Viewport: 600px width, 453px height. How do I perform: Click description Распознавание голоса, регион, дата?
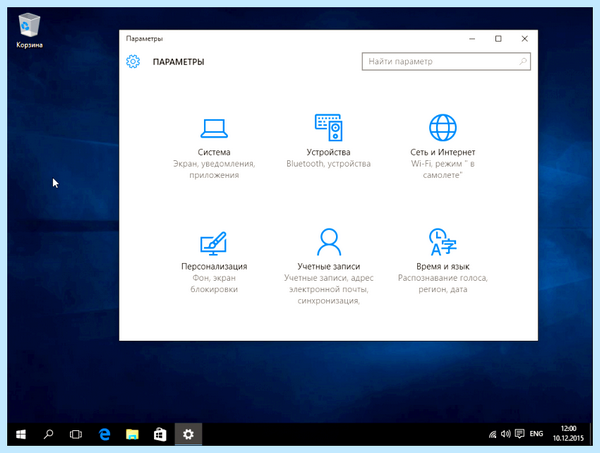(443, 284)
